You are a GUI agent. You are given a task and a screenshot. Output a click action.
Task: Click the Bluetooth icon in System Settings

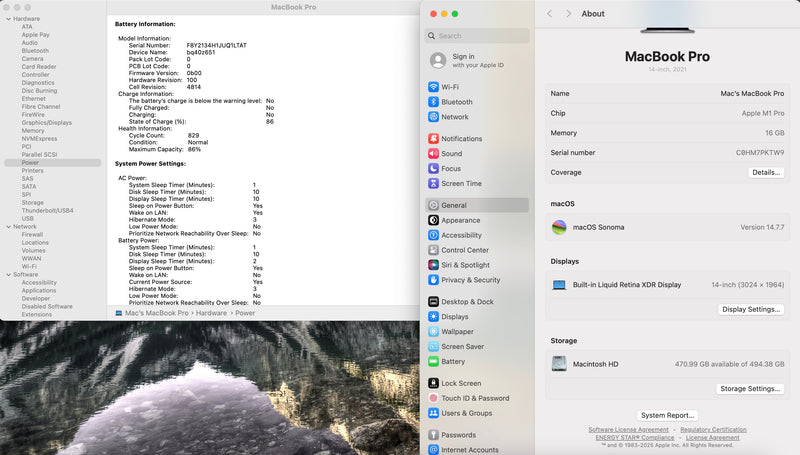(x=433, y=102)
